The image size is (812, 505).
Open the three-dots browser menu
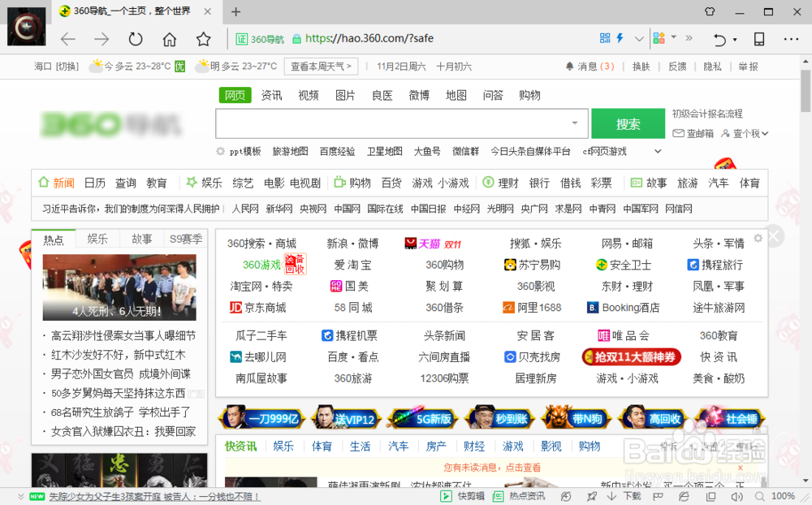pyautogui.click(x=791, y=39)
